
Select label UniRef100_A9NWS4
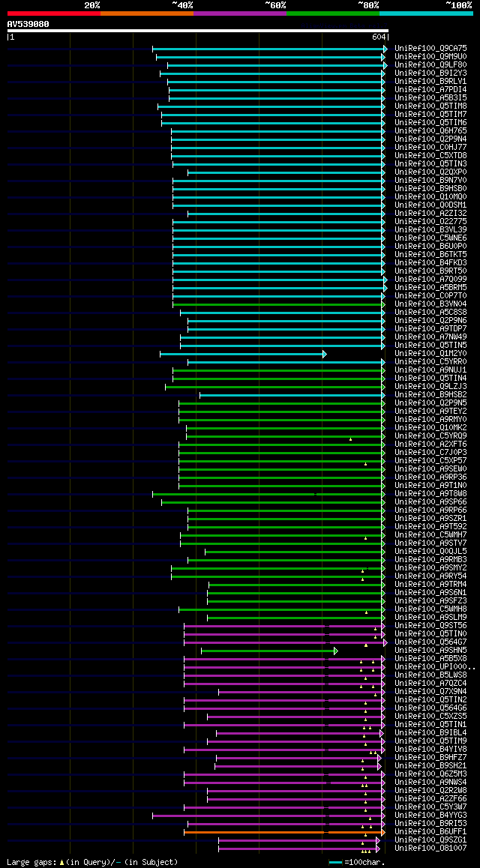[x=430, y=783]
